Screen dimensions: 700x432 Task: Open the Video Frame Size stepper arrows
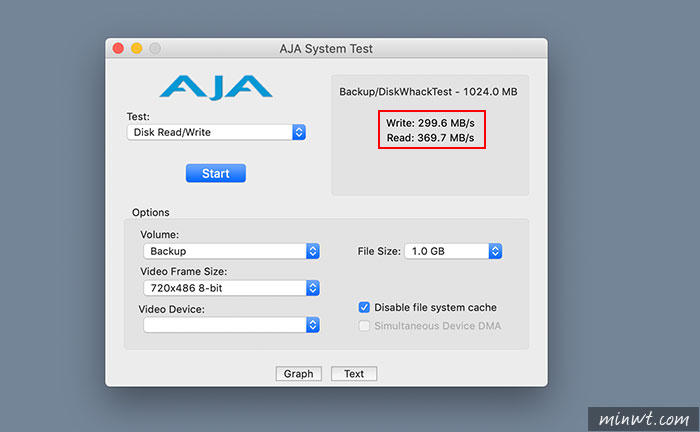click(x=313, y=288)
